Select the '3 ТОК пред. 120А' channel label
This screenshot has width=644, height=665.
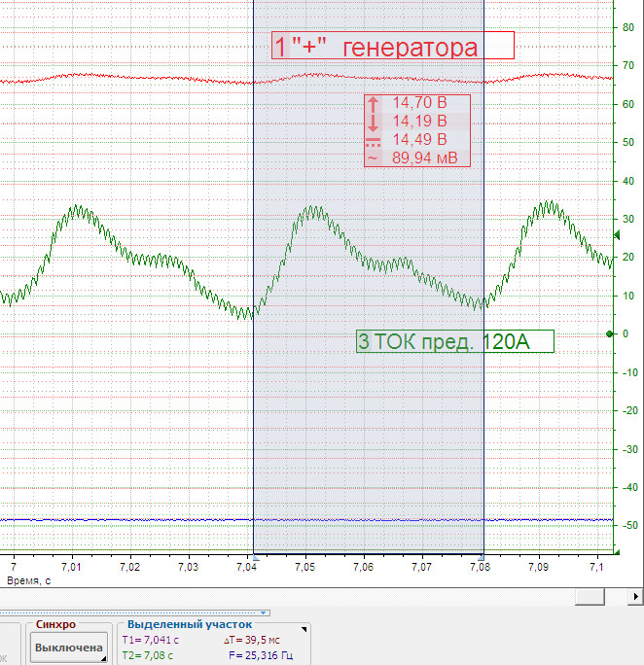(x=454, y=341)
